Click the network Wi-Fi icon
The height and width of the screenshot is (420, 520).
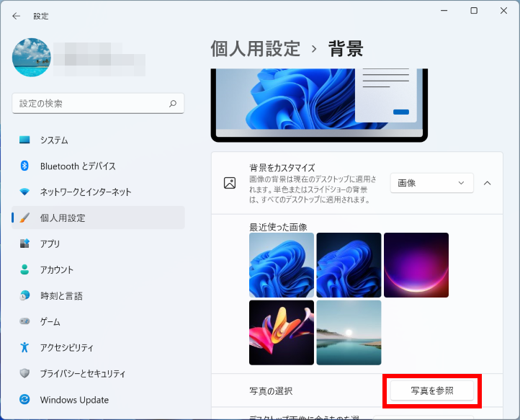coord(24,192)
